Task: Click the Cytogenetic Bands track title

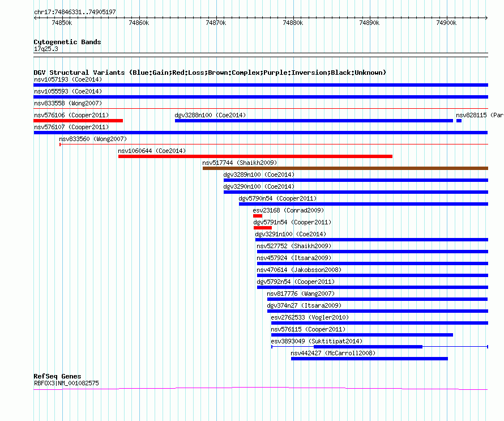Action: click(67, 42)
